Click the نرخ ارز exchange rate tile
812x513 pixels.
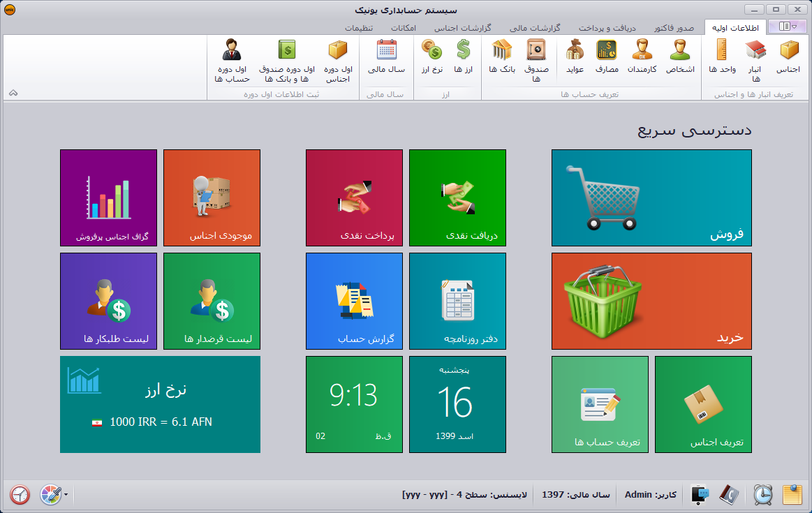(x=160, y=404)
